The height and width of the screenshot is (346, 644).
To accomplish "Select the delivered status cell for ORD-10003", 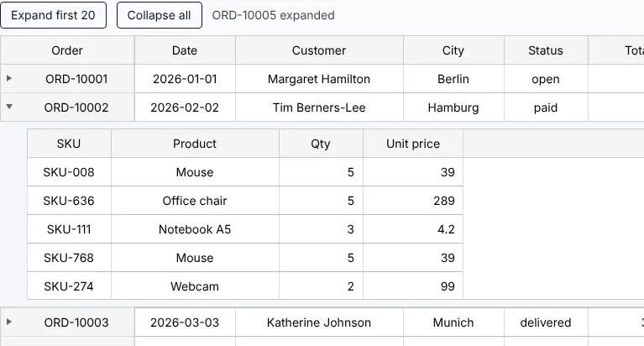I will [546, 322].
